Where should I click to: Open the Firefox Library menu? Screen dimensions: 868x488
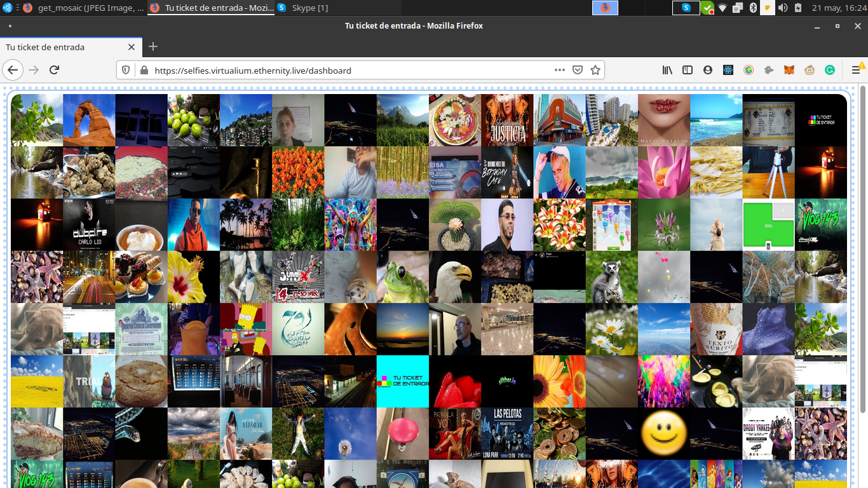point(667,71)
